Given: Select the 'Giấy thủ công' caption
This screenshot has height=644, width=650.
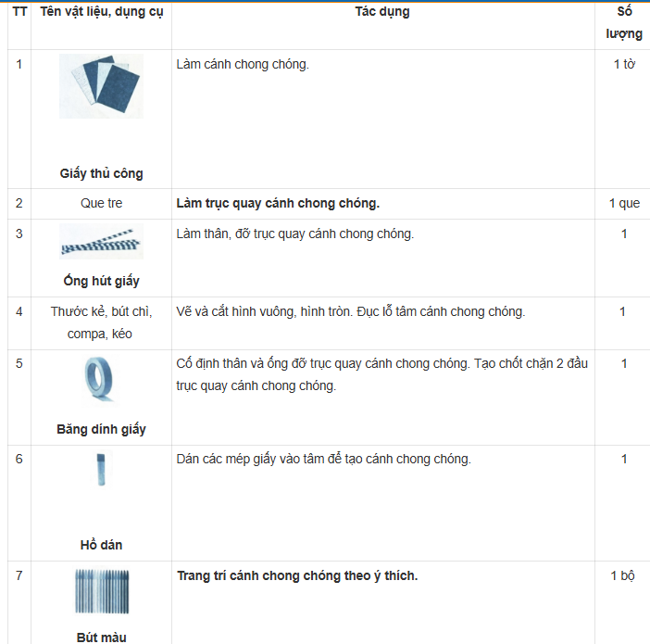Looking at the screenshot, I should click(101, 173).
